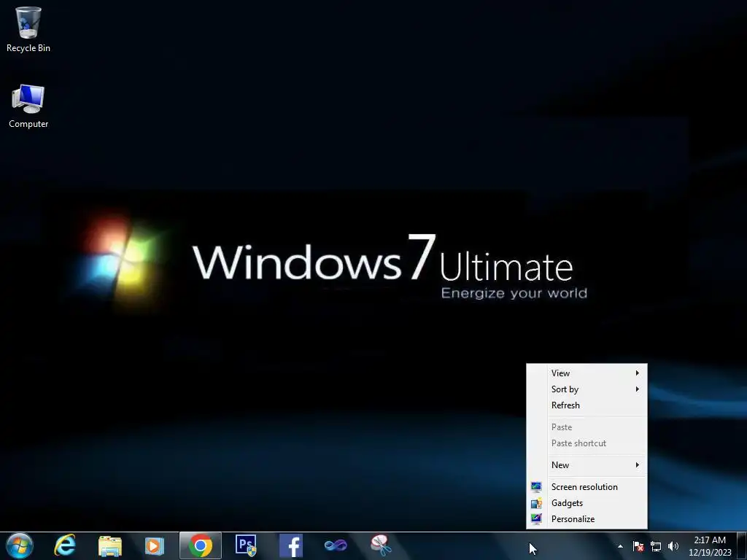
Task: Select the Recycle Bin desktop icon
Action: tap(28, 29)
